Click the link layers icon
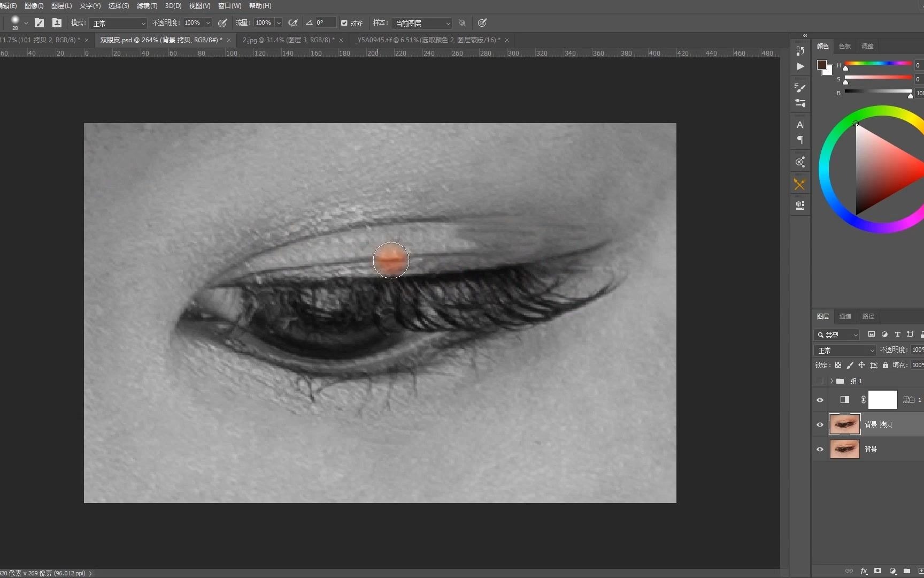The image size is (924, 578). [x=849, y=571]
